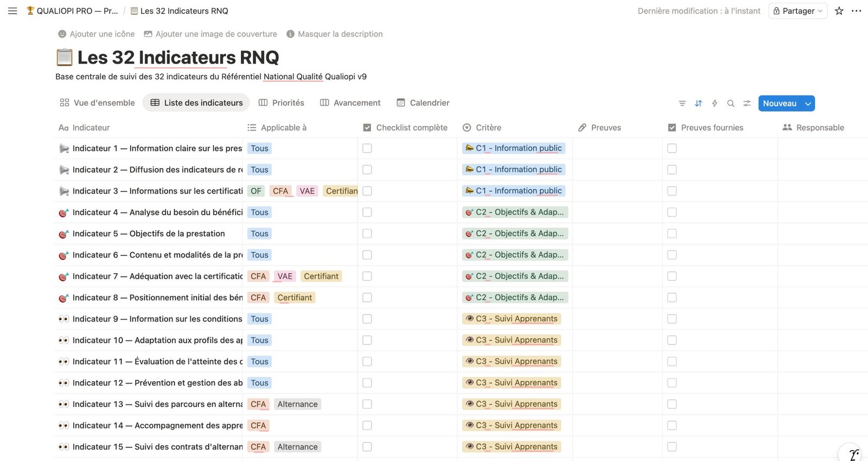Open the three-dot page options menu
This screenshot has width=868, height=461.
coord(857,11)
